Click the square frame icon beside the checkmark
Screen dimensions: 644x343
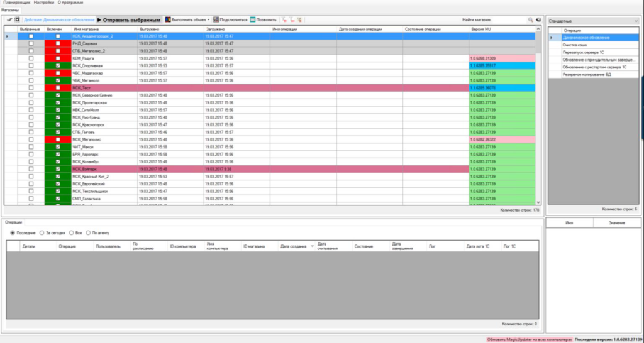point(17,19)
